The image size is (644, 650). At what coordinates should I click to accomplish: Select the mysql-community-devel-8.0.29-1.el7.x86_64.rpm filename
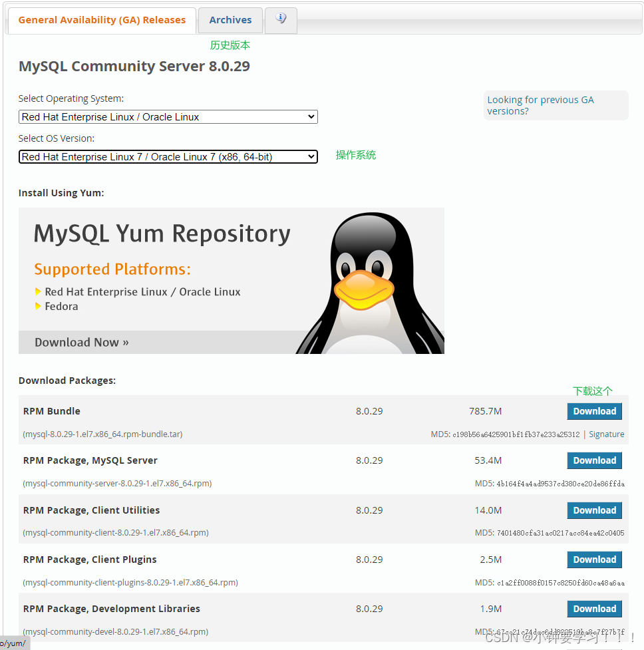click(x=116, y=632)
